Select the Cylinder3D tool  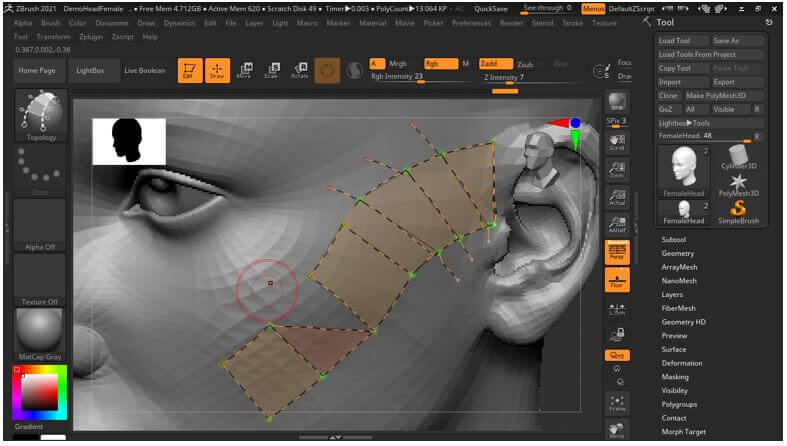pyautogui.click(x=738, y=157)
